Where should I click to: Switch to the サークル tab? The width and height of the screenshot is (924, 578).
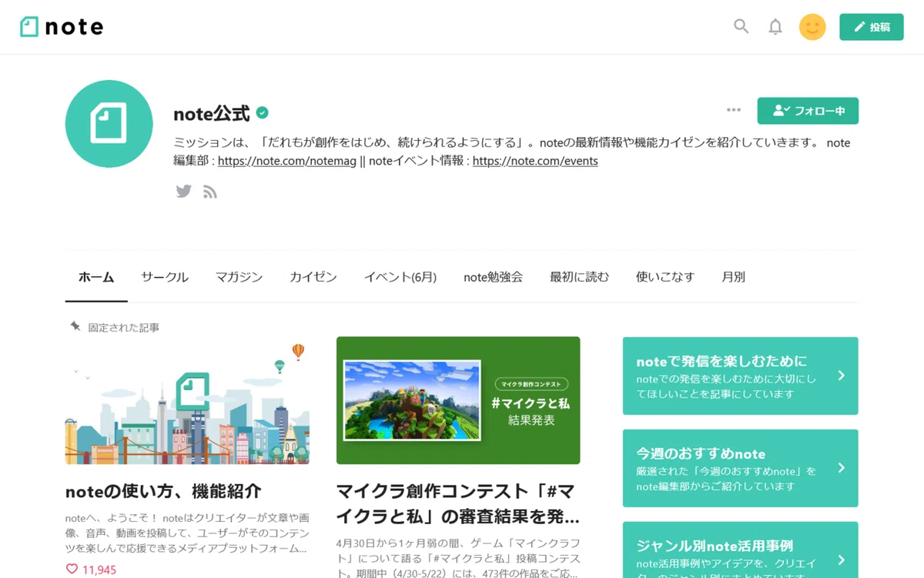click(x=165, y=277)
